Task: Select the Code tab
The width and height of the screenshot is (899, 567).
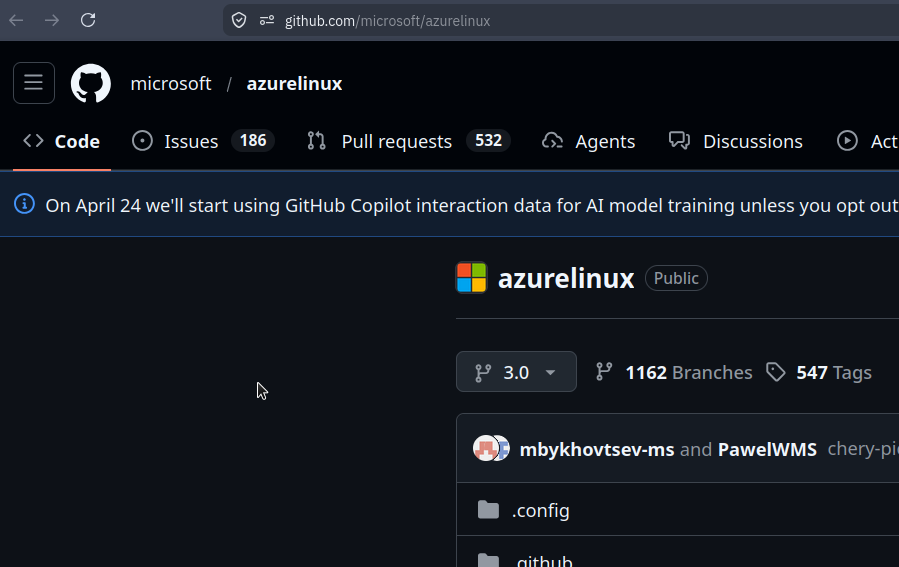Action: point(61,141)
